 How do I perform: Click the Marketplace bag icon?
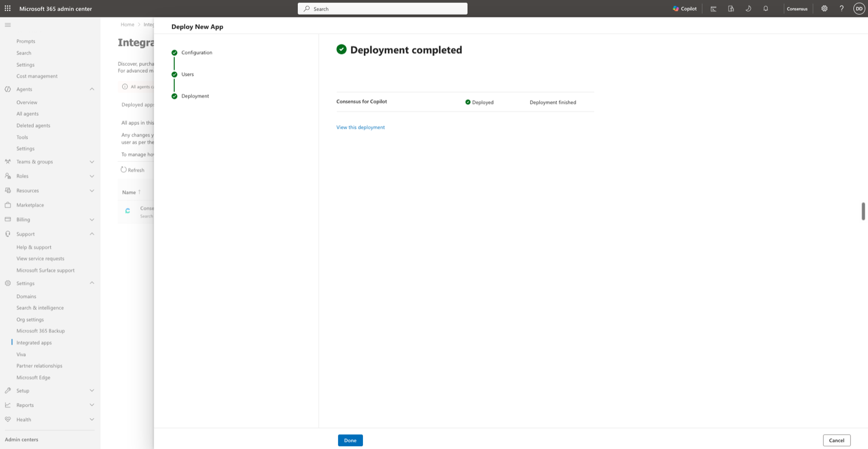pyautogui.click(x=8, y=205)
